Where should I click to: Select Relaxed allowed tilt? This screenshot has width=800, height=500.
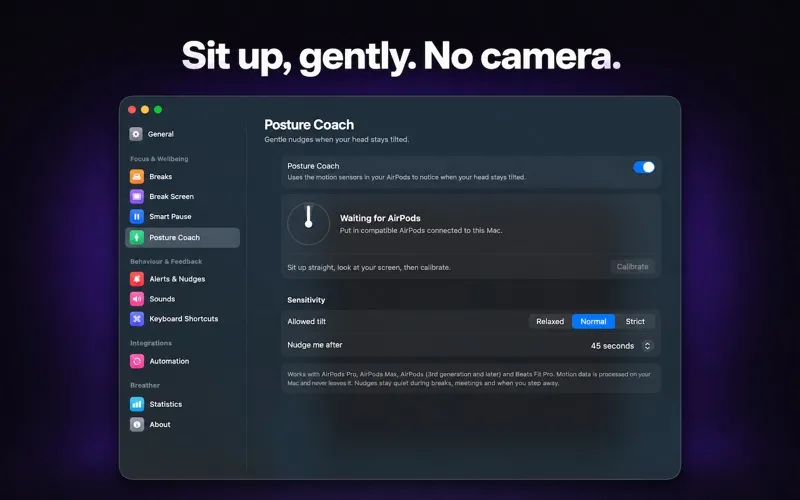[x=550, y=321]
